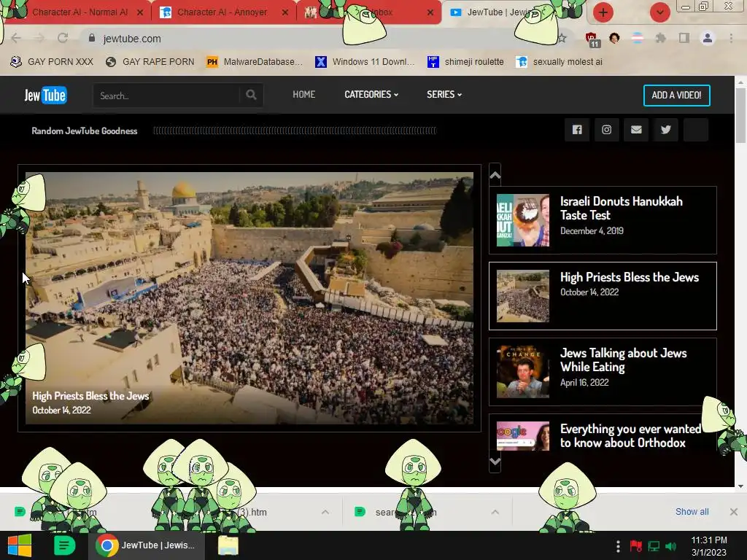Open the JewTube logo home link
Screen dimensions: 747x560
pos(46,96)
